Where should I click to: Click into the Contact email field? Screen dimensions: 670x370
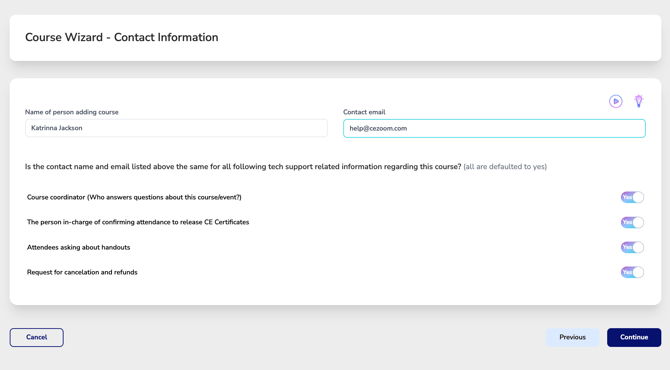(494, 128)
